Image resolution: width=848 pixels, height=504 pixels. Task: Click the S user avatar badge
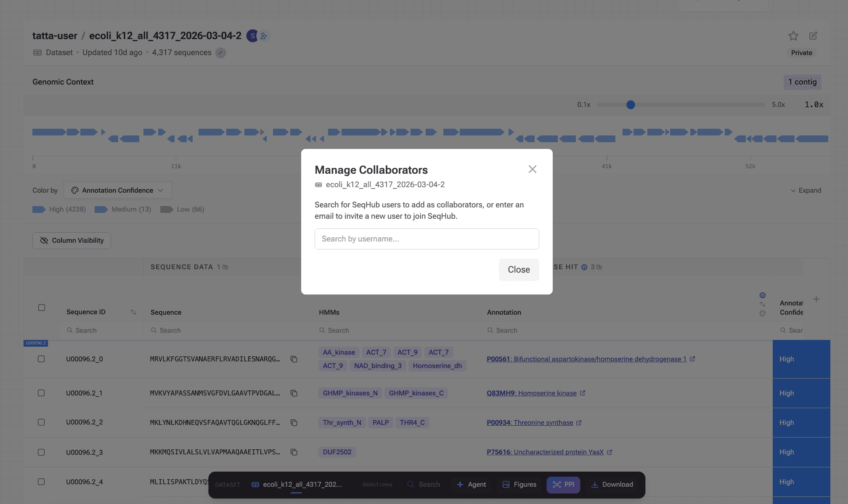[252, 36]
